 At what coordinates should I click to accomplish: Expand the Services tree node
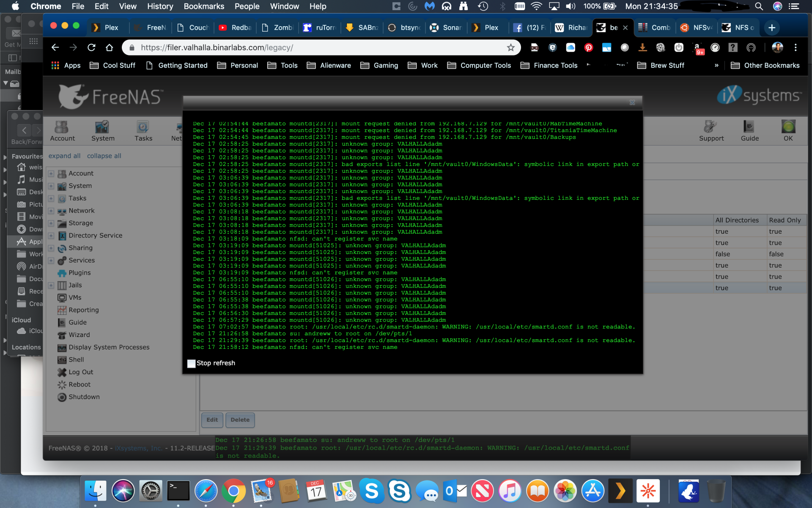click(x=51, y=260)
